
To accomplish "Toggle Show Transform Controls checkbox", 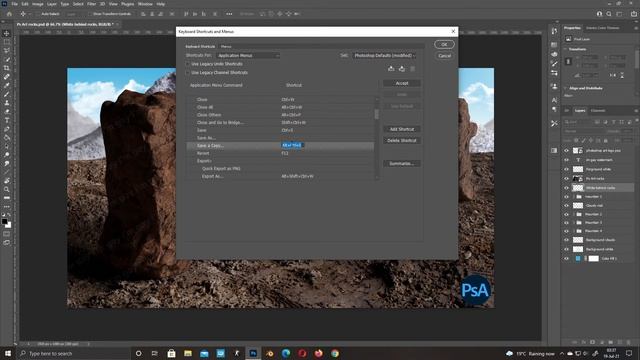I will tap(91, 14).
